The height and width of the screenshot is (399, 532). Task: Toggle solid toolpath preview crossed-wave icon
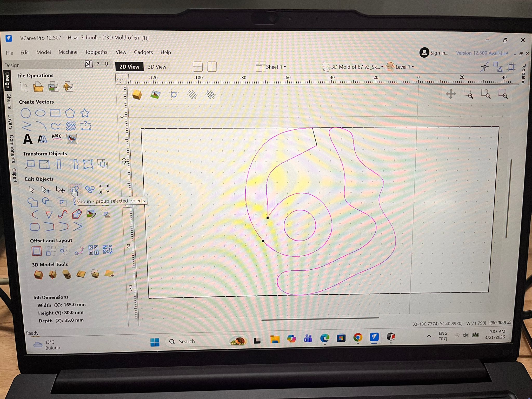(210, 95)
